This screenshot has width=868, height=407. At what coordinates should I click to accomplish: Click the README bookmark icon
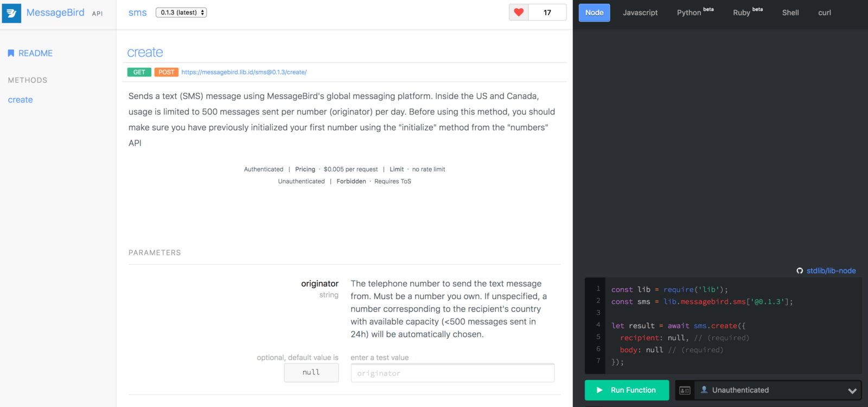tap(11, 53)
